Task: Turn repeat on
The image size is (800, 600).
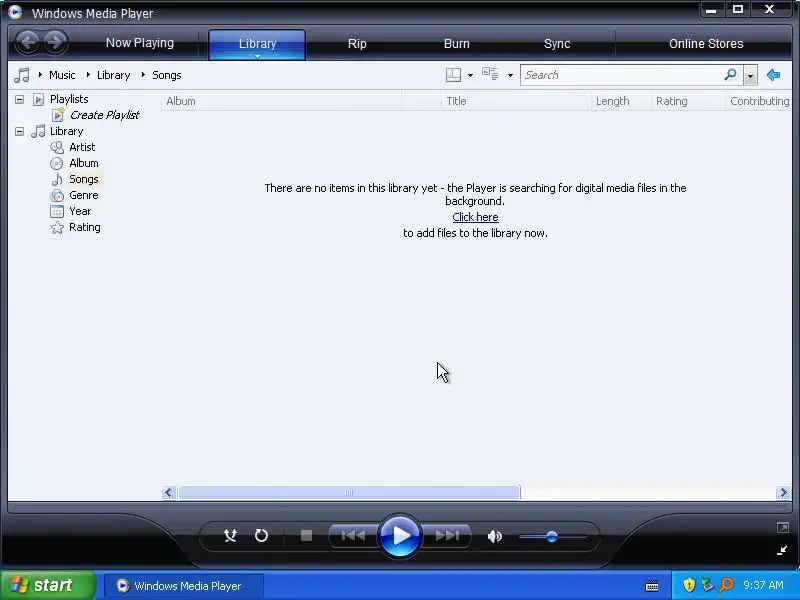Action: [261, 536]
